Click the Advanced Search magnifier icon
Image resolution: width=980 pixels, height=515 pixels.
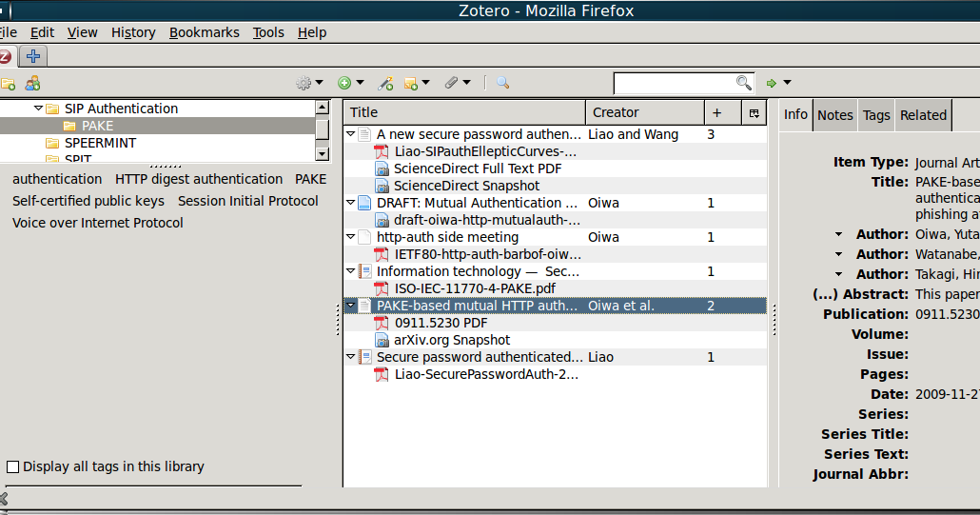502,83
